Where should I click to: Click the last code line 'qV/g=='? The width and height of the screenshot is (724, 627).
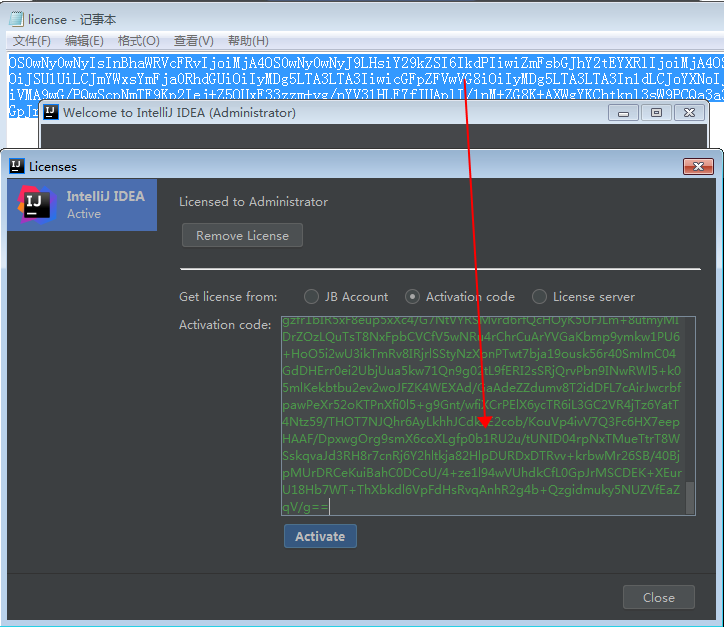coord(305,507)
